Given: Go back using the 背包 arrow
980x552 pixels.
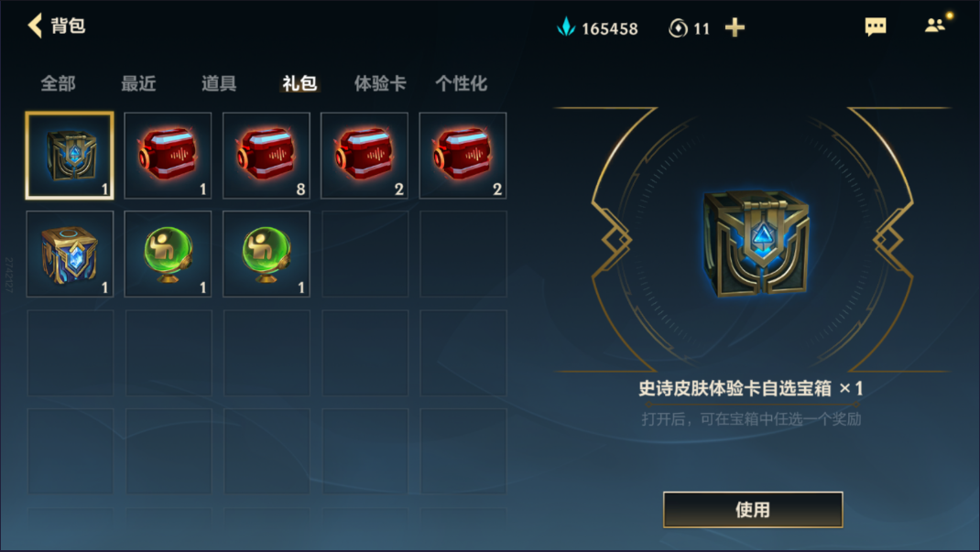Looking at the screenshot, I should click(x=35, y=26).
